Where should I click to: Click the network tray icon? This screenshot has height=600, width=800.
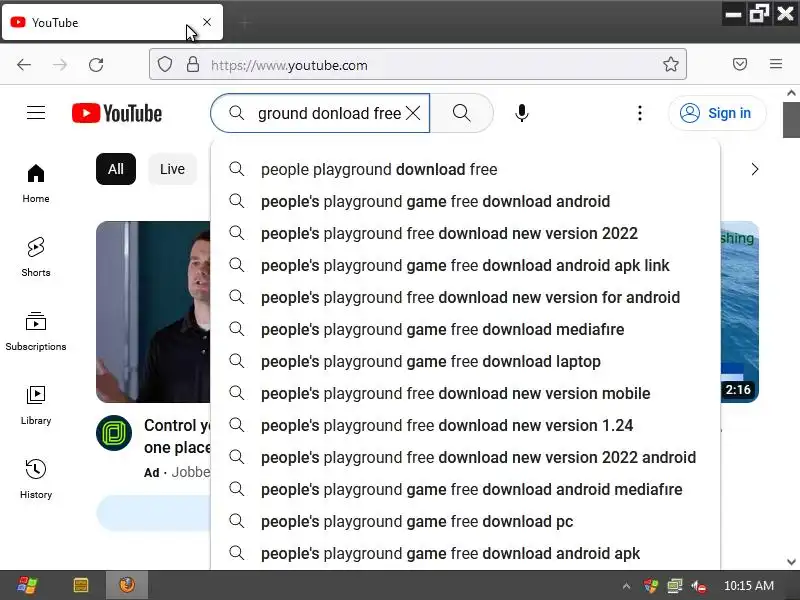point(675,586)
